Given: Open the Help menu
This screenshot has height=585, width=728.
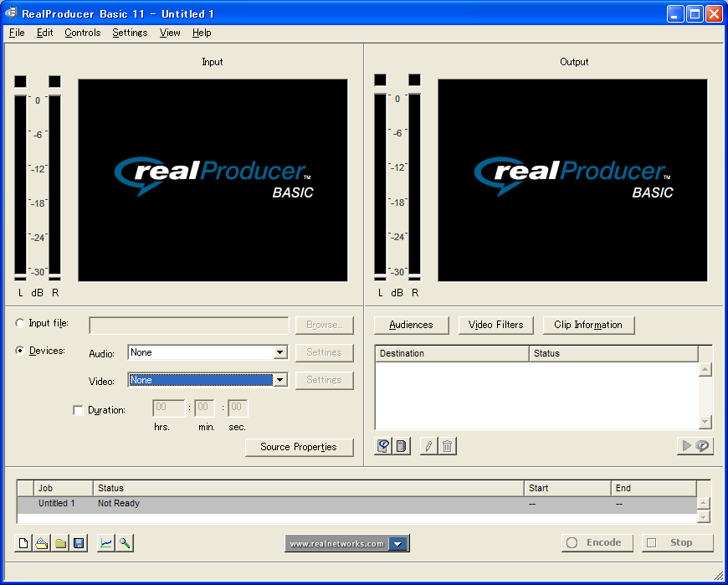Looking at the screenshot, I should pyautogui.click(x=202, y=33).
